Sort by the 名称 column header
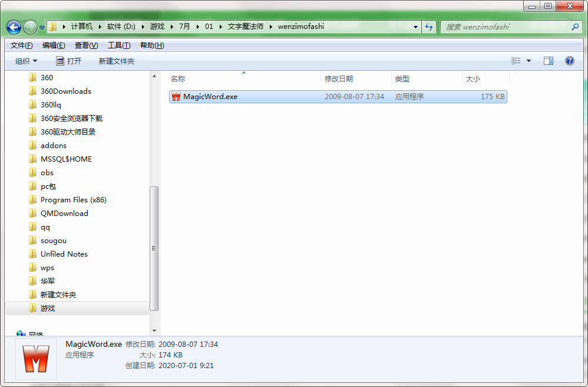588x387 pixels. pyautogui.click(x=244, y=79)
